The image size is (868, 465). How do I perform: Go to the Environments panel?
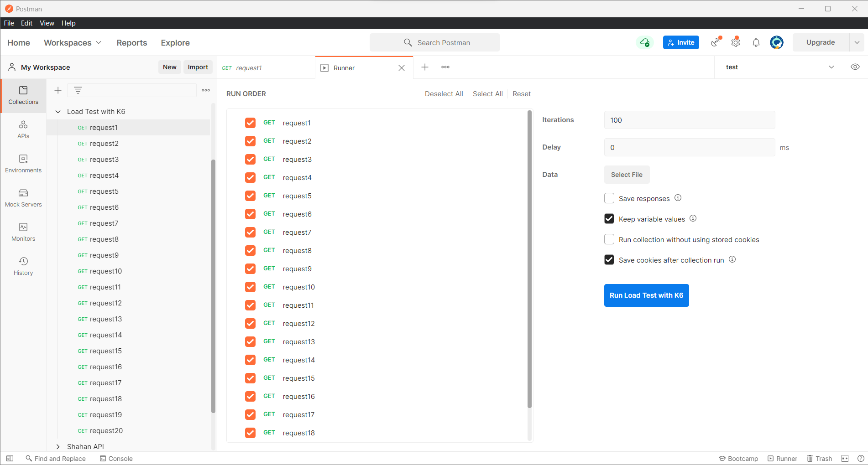(x=23, y=164)
